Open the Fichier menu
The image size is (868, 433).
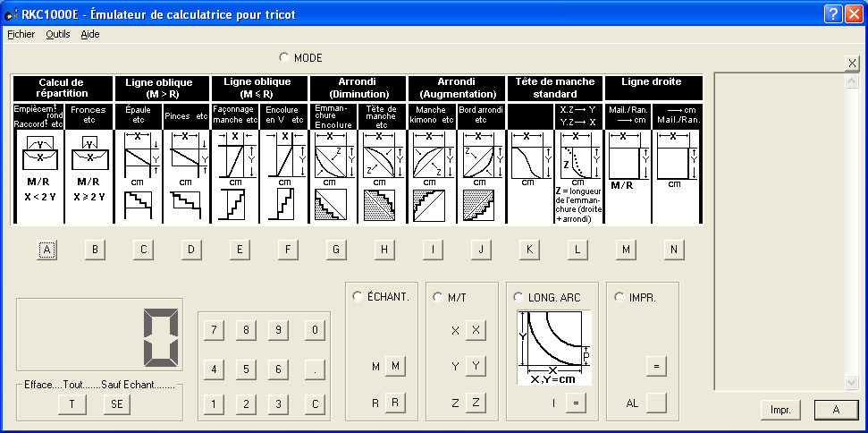[21, 34]
